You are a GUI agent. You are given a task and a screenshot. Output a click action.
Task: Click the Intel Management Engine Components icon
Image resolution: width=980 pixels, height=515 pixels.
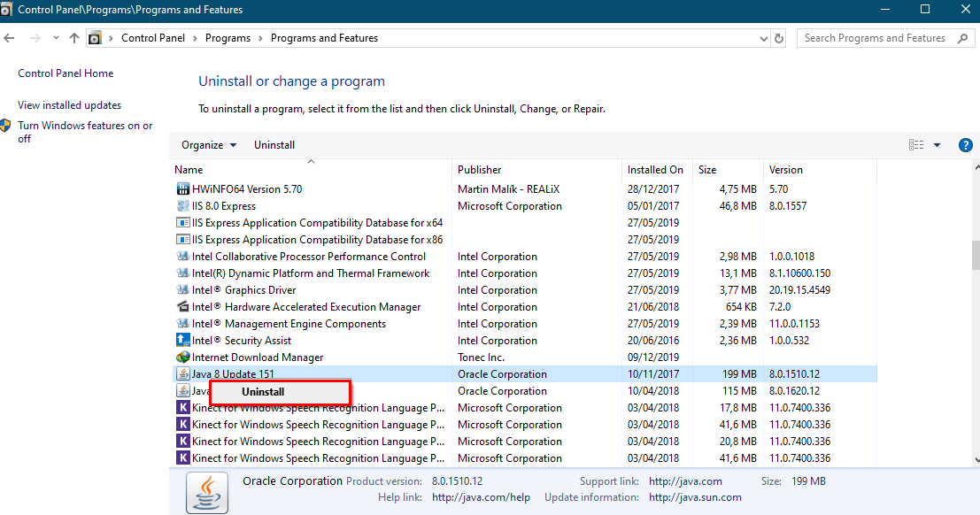tap(182, 324)
